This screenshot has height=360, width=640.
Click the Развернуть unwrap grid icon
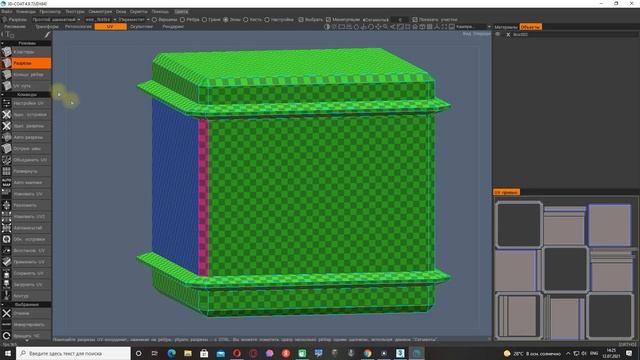(x=6, y=171)
